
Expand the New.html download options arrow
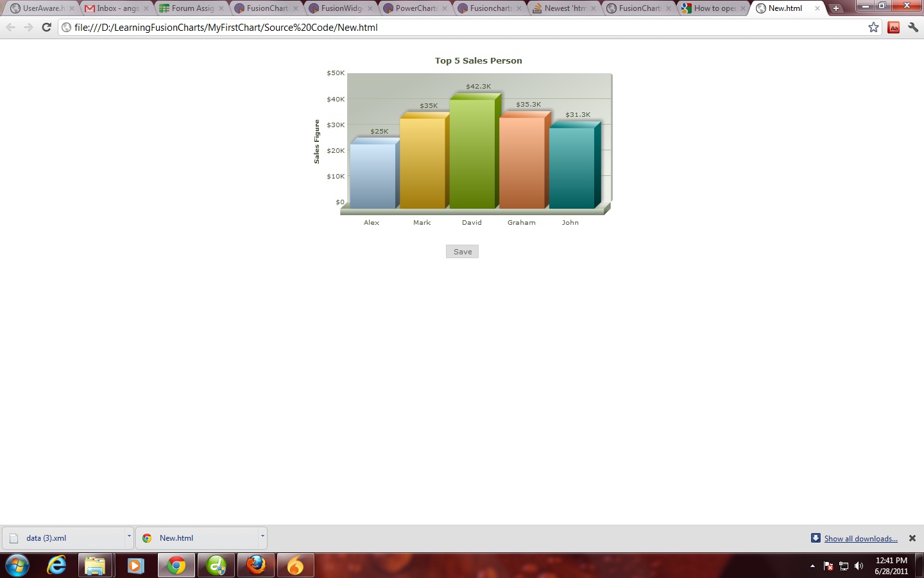pos(262,537)
